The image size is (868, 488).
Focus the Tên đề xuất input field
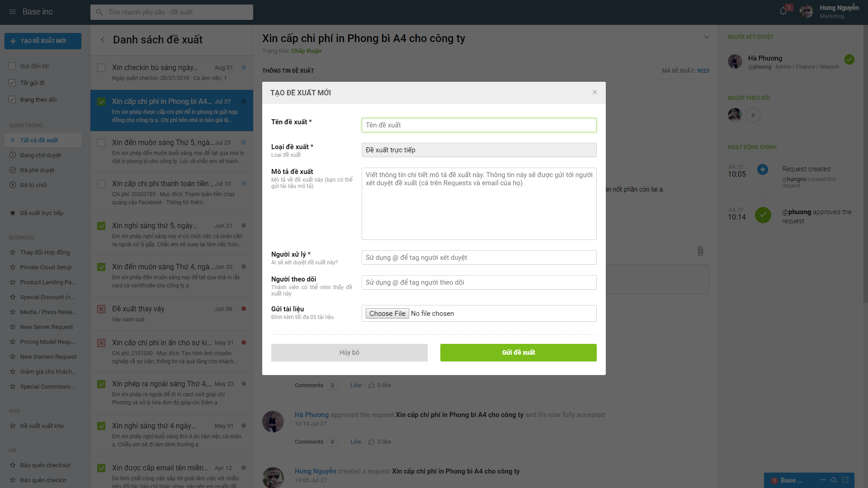(479, 125)
